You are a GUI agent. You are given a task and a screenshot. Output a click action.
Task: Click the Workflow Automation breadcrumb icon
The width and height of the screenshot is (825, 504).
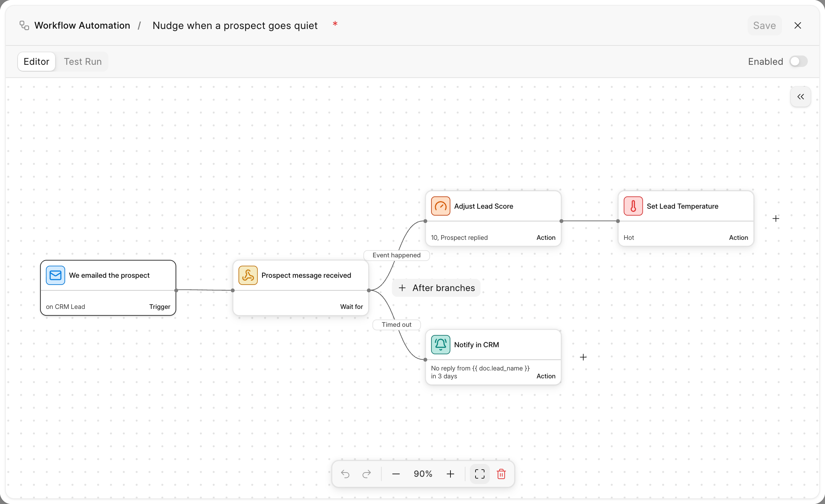(x=24, y=25)
